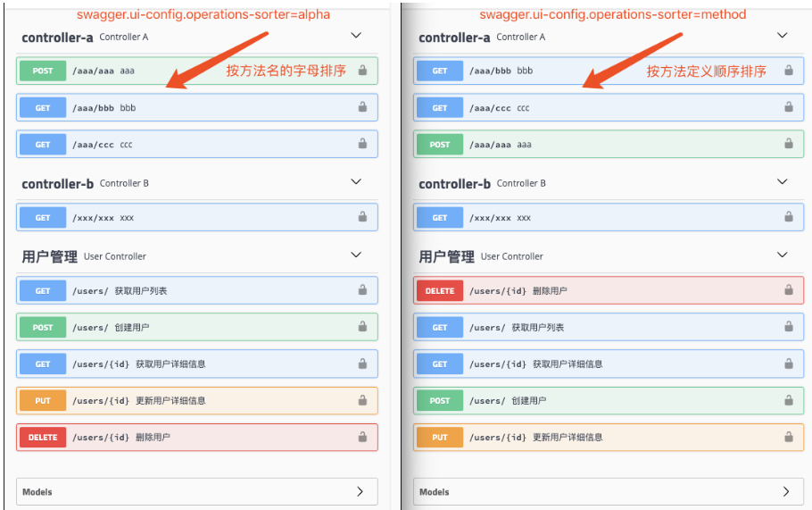Click lock icon on left GET /aaa/bbb row
Image resolution: width=812 pixels, height=510 pixels.
(x=362, y=107)
